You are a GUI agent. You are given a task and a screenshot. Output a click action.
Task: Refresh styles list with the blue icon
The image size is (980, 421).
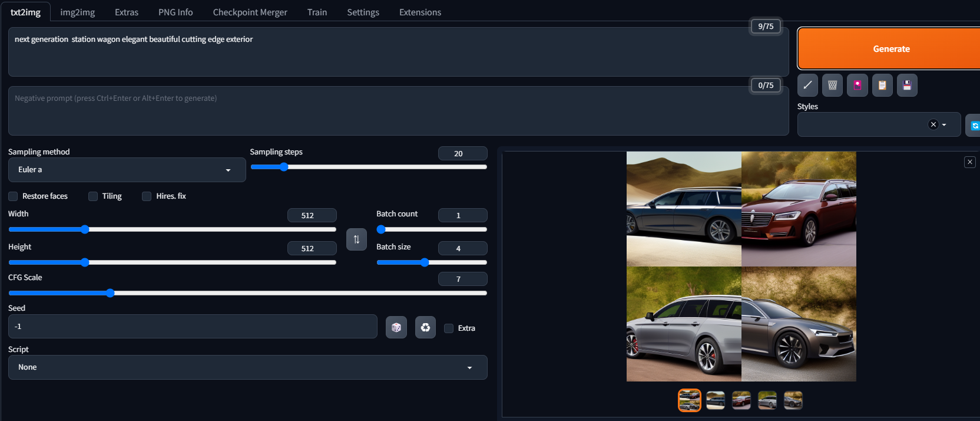[974, 125]
